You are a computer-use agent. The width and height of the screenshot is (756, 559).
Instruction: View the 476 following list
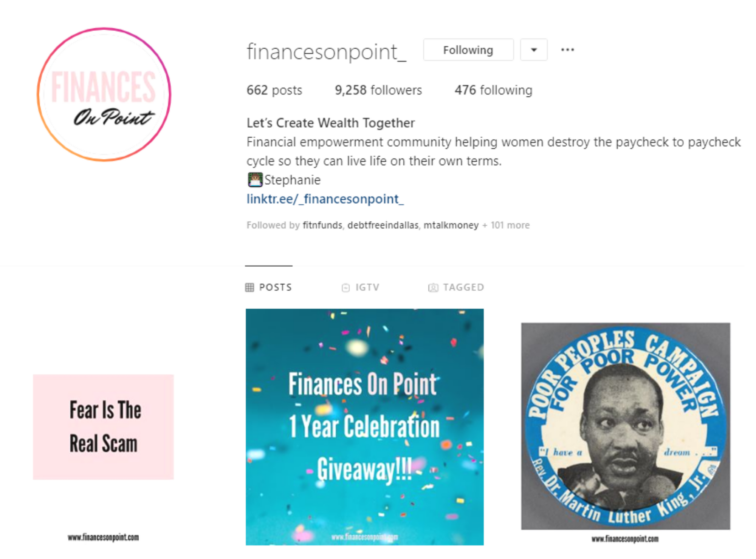coord(493,90)
